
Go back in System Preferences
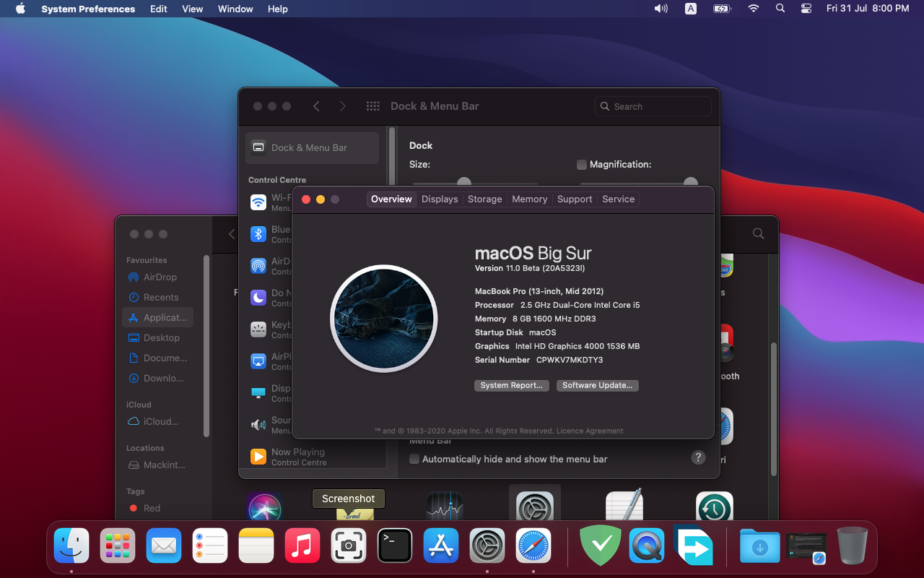[x=316, y=106]
